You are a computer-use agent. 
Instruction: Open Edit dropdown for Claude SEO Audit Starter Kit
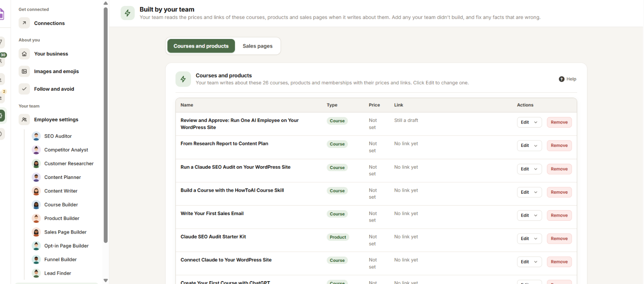(529, 238)
